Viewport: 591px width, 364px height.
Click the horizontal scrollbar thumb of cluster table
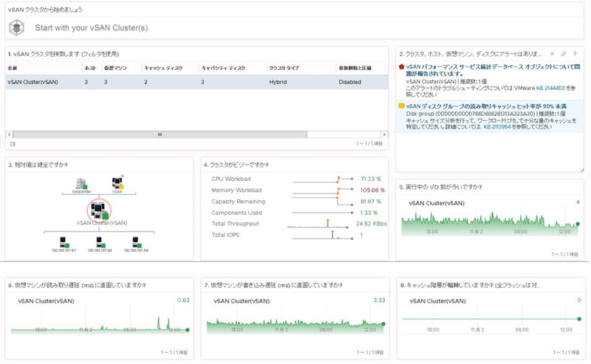(x=160, y=134)
